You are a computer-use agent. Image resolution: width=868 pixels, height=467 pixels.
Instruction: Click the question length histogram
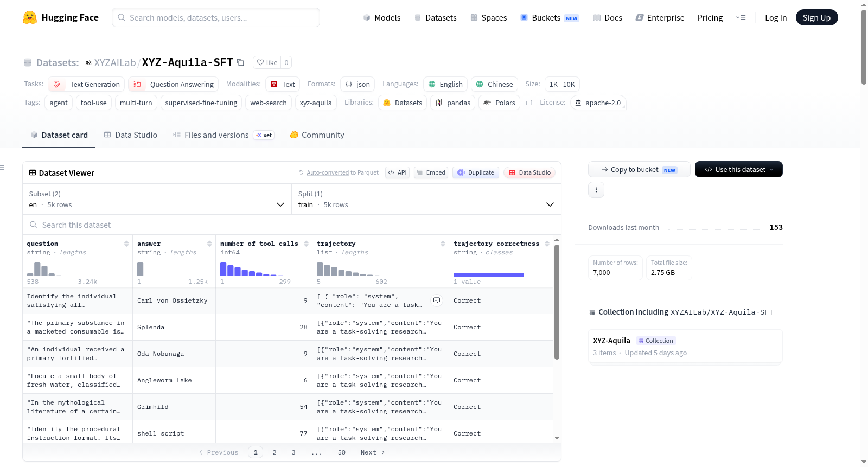[62, 268]
